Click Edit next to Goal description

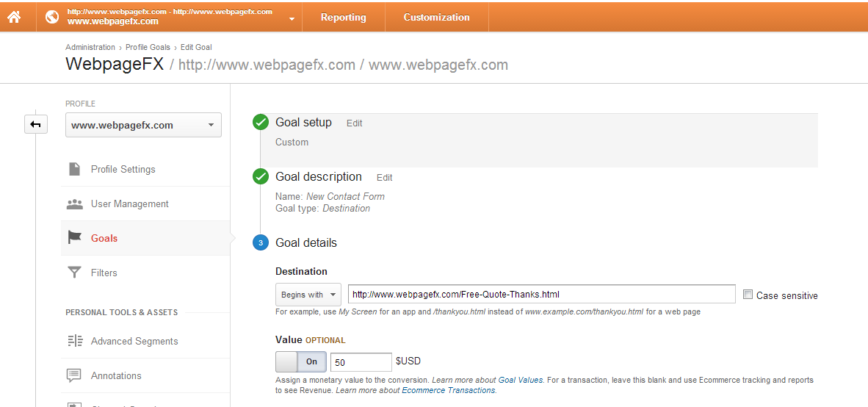[385, 178]
